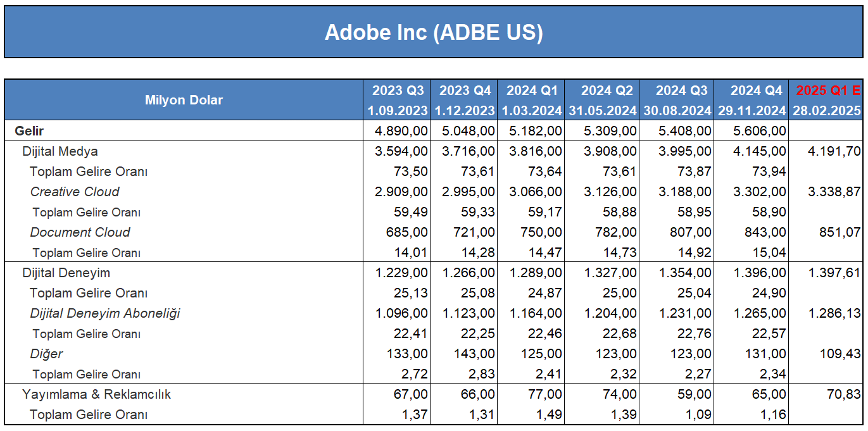
Task: Select the Yayımlama & Reklamcılık row label
Action: [x=97, y=394]
